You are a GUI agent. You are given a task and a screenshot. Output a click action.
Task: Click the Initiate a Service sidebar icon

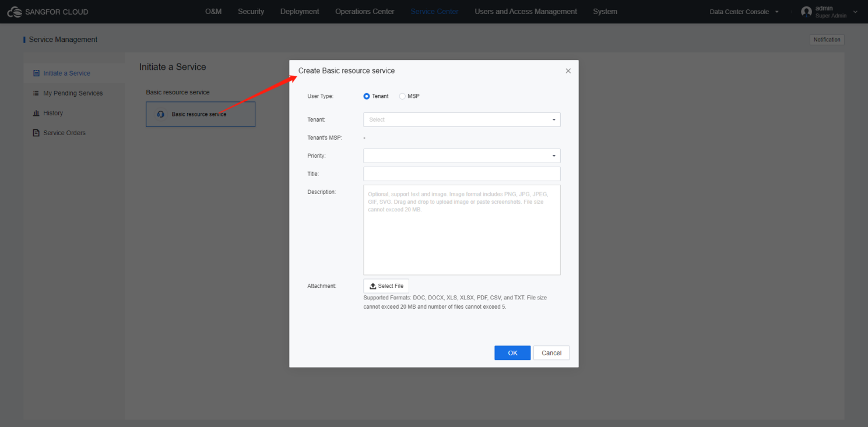pyautogui.click(x=36, y=73)
